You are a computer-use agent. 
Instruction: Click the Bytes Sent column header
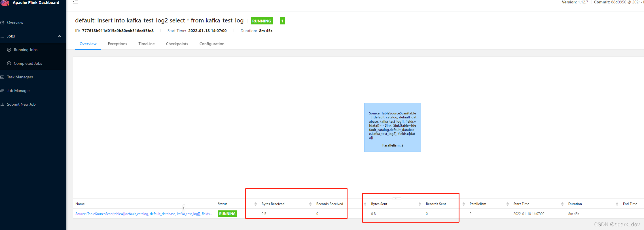(379, 204)
